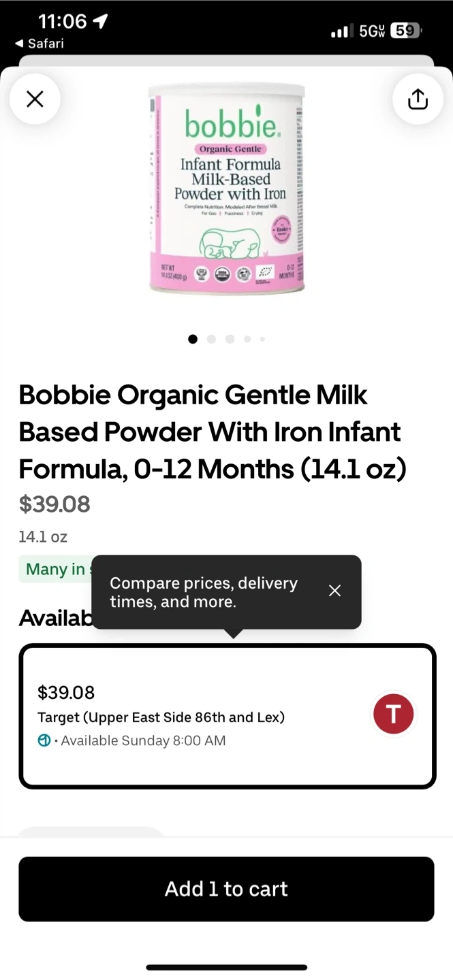Close the product detail sheet
This screenshot has width=453, height=980.
tap(35, 99)
